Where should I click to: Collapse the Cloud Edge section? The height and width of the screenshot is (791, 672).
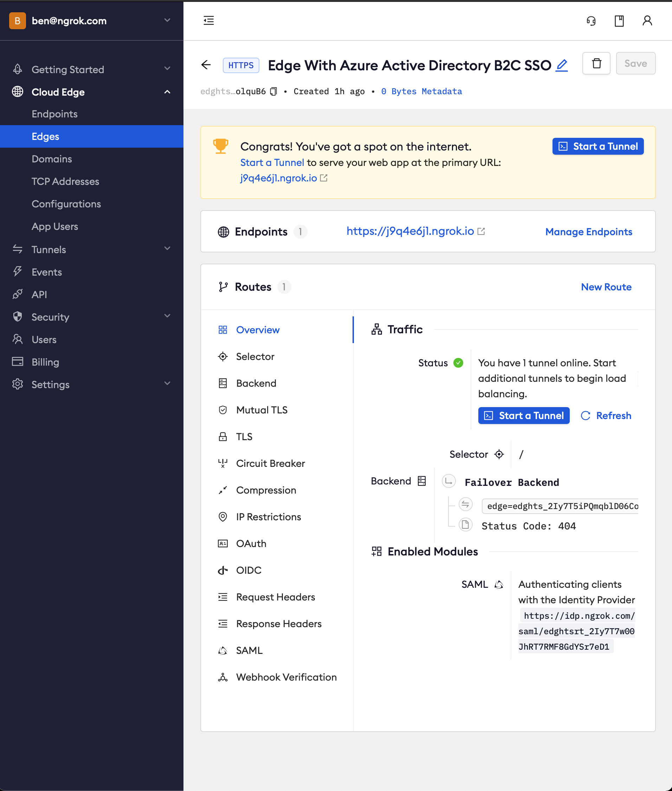tap(167, 92)
